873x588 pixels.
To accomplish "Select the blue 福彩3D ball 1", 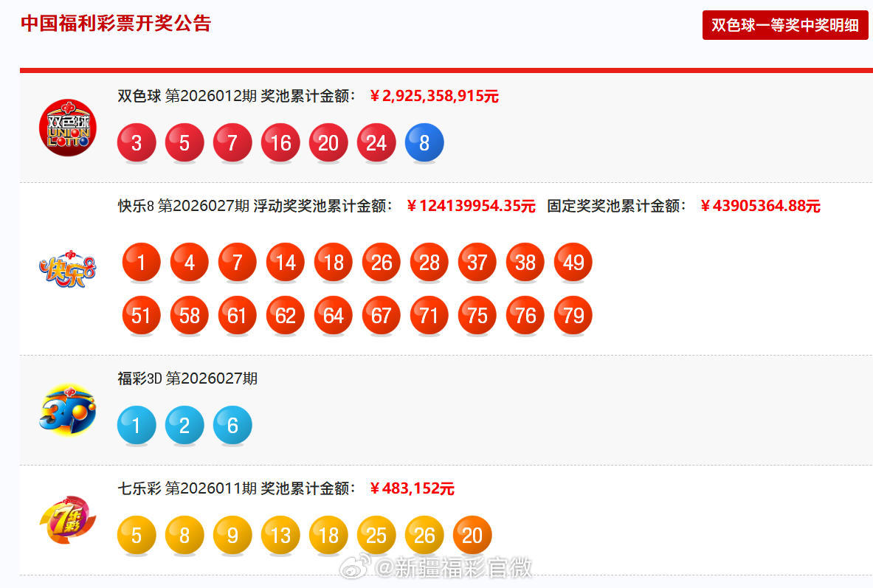I will tap(137, 426).
